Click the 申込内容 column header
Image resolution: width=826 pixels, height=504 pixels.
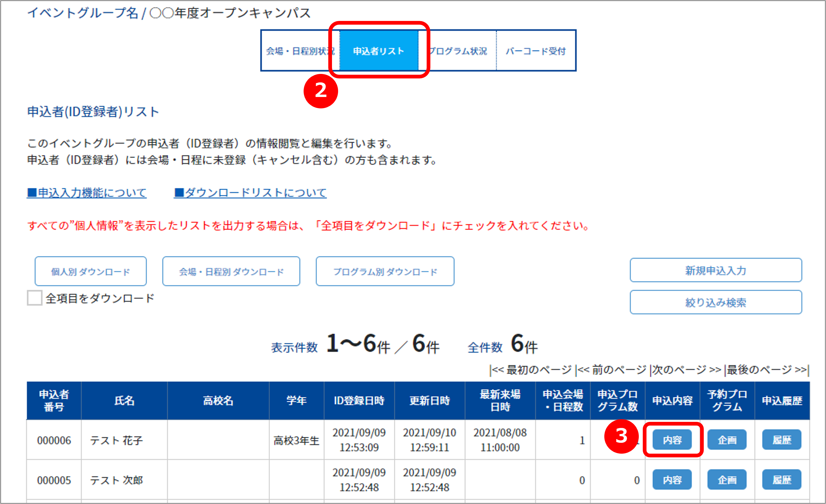click(x=672, y=400)
